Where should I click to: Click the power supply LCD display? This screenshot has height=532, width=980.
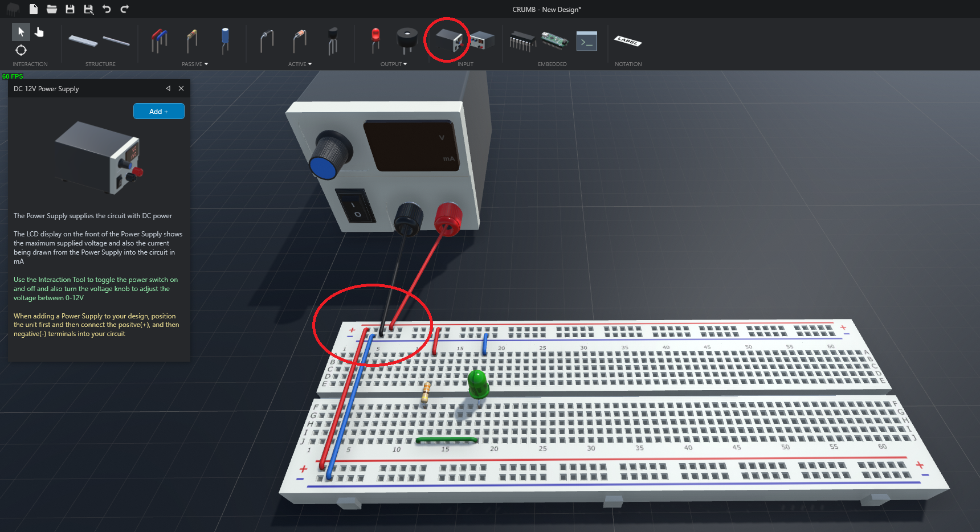click(x=411, y=145)
